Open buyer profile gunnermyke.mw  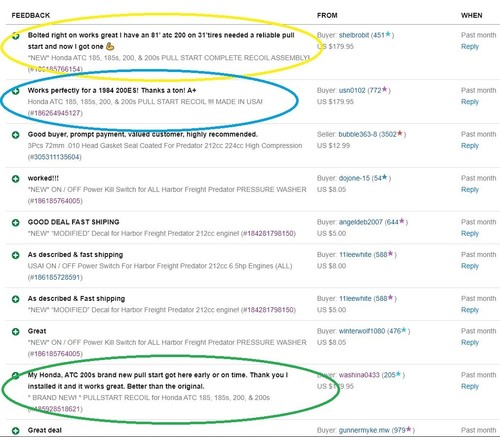point(364,430)
